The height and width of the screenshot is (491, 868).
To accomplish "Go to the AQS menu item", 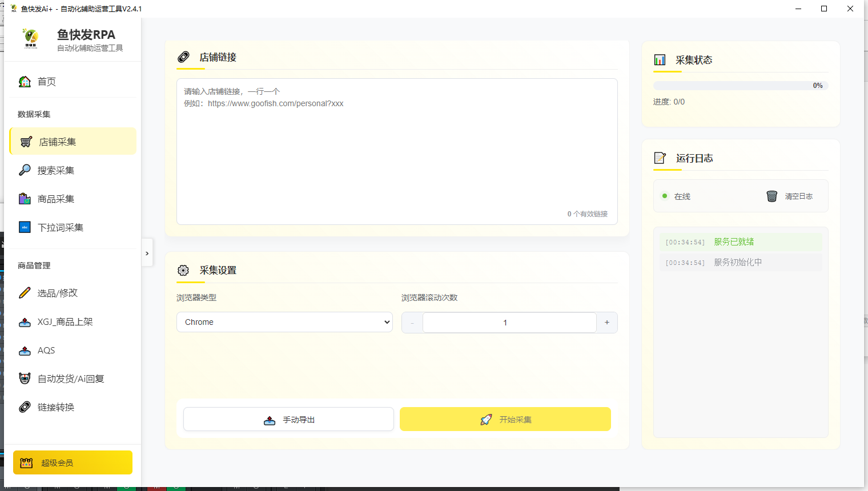I will pyautogui.click(x=46, y=350).
